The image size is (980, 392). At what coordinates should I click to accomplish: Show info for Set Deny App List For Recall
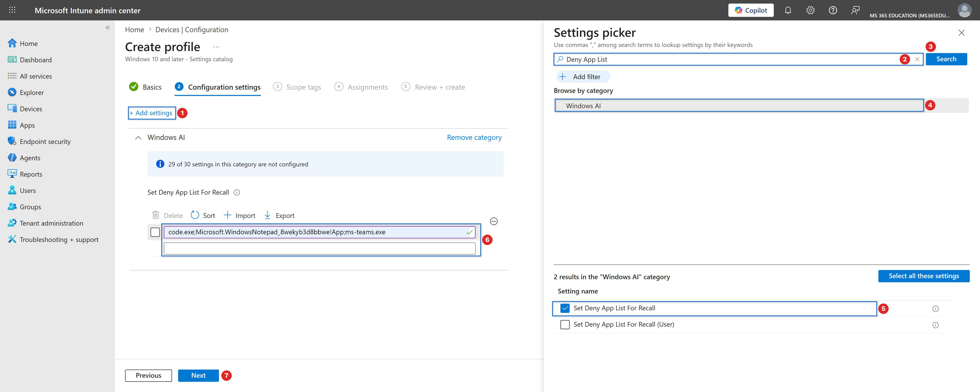(237, 193)
